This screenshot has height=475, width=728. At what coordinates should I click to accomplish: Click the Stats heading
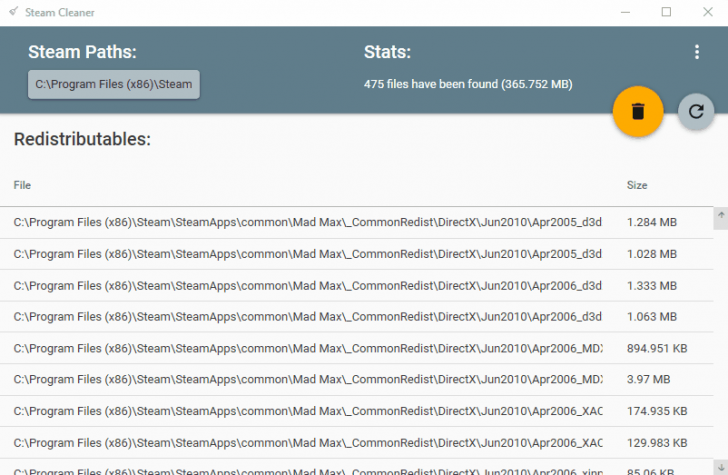tap(388, 52)
